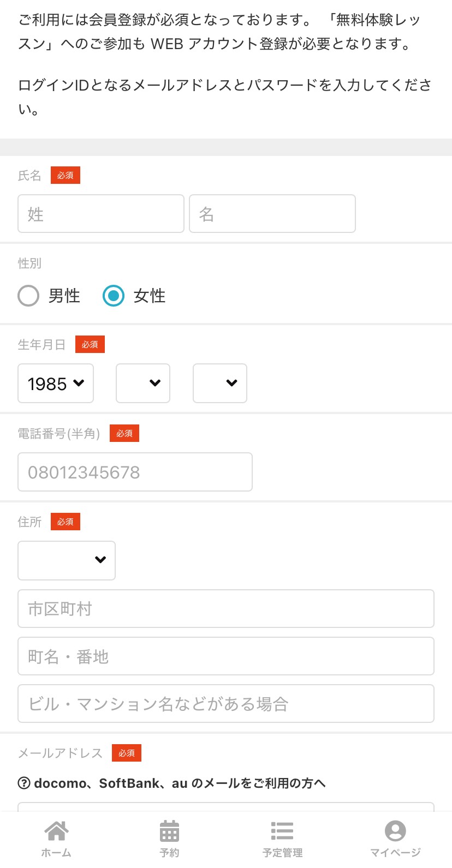Click the 姓 surname input field
The image size is (452, 868).
point(100,213)
